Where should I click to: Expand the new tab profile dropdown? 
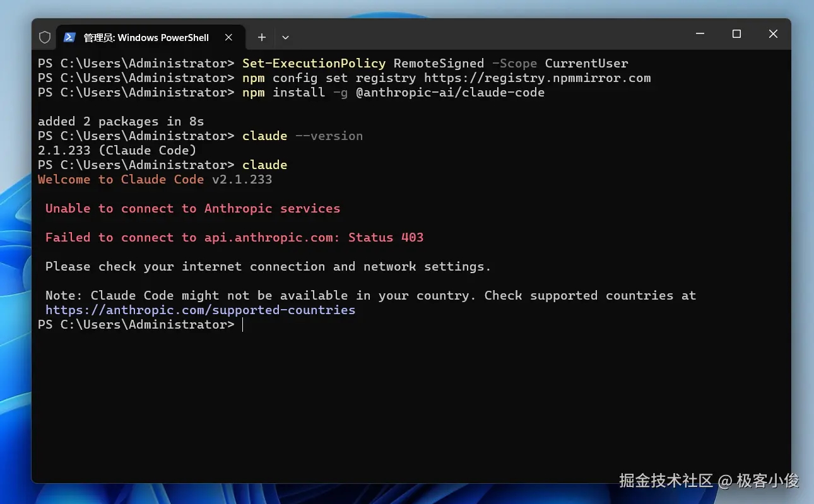click(x=285, y=37)
